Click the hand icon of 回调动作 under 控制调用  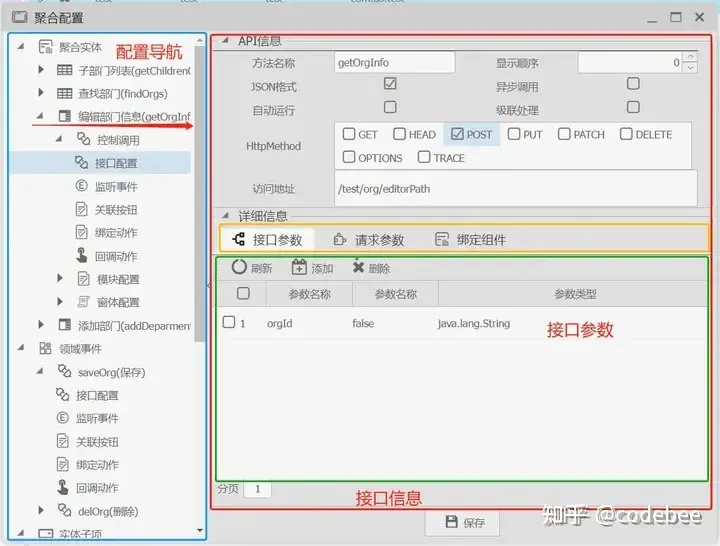[81, 255]
